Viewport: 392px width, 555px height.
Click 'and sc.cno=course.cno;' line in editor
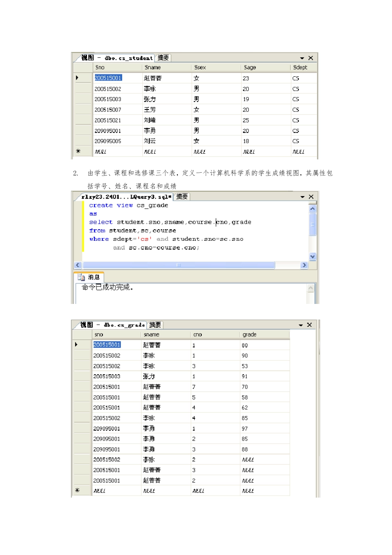(x=156, y=248)
